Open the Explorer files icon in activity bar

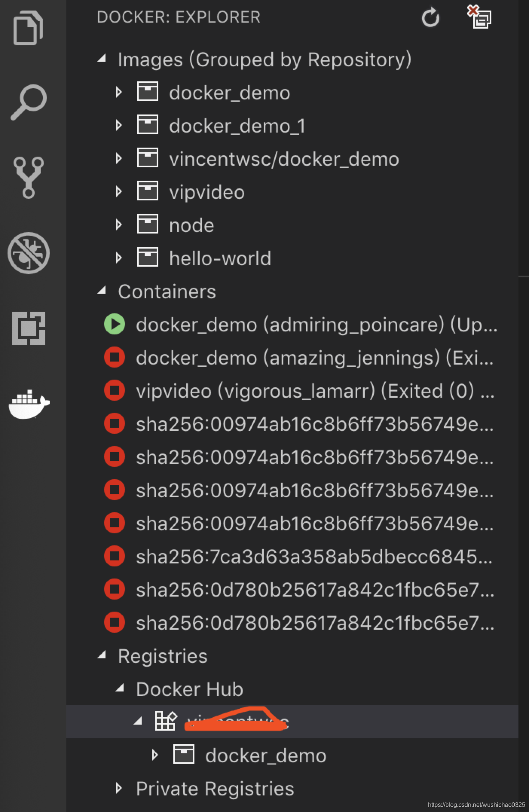pyautogui.click(x=28, y=27)
